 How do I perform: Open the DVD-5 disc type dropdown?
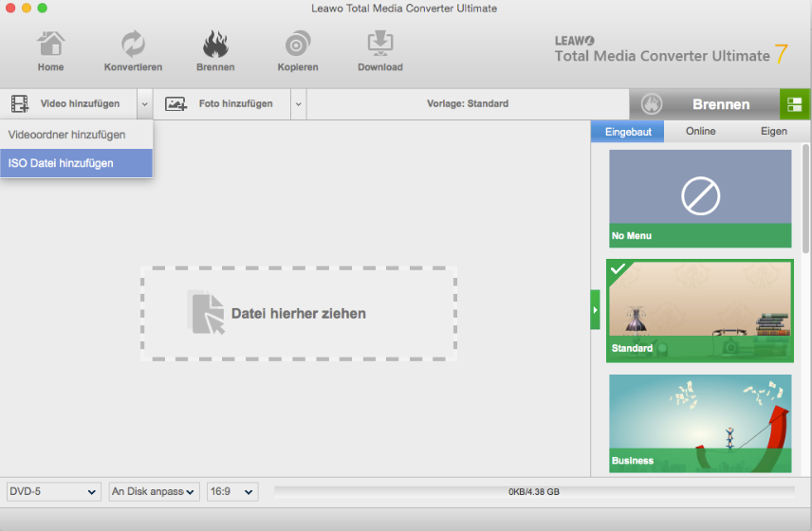[53, 492]
